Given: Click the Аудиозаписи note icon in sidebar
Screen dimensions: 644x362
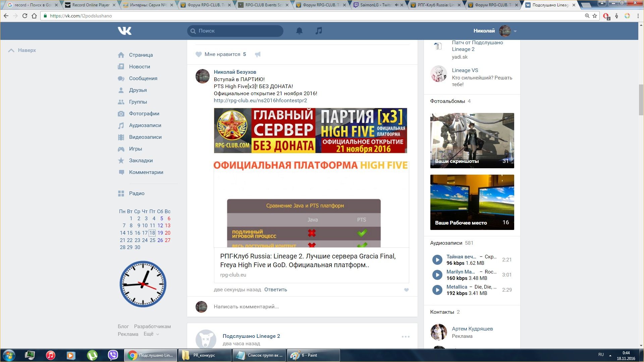Looking at the screenshot, I should [x=121, y=125].
